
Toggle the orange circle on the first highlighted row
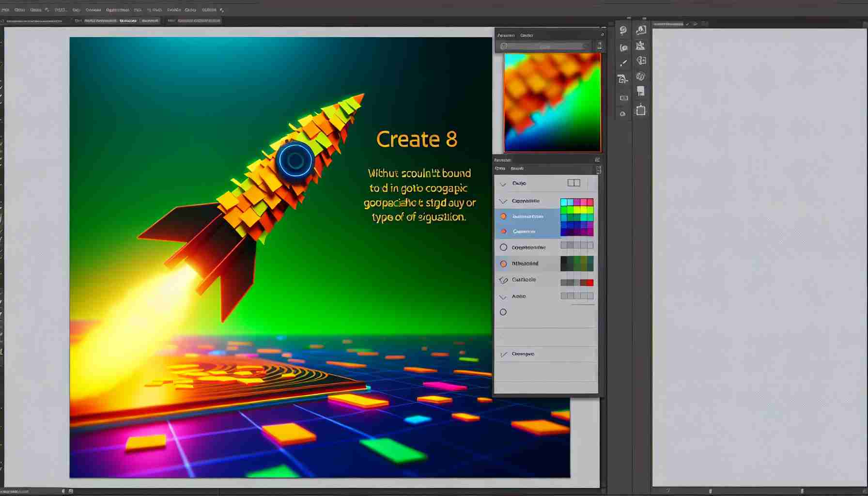(503, 216)
